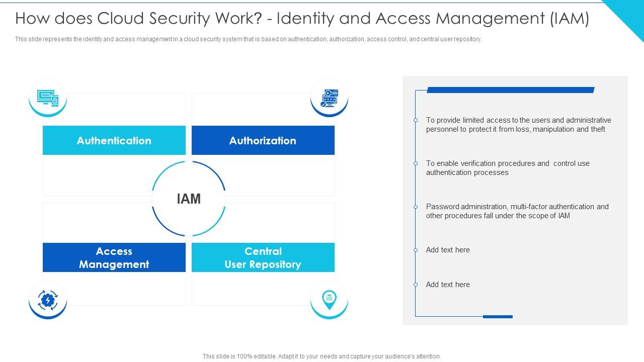Screen dimensions: 644x362
Task: Select the Authorization label box
Action: pos(263,141)
